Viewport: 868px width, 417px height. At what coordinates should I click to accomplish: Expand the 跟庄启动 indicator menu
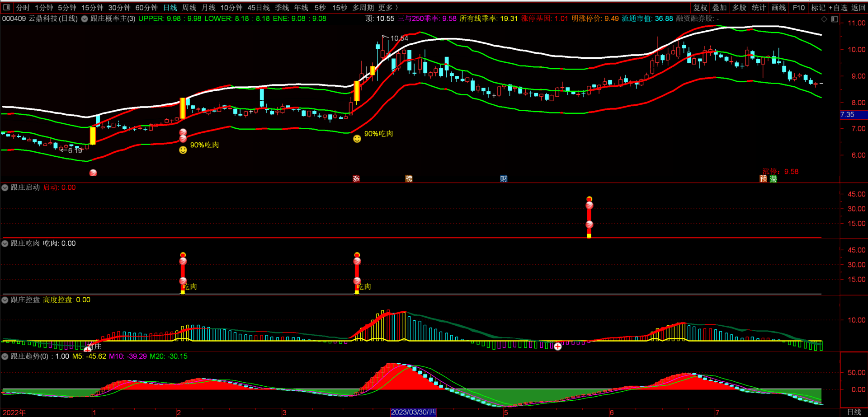click(5, 187)
